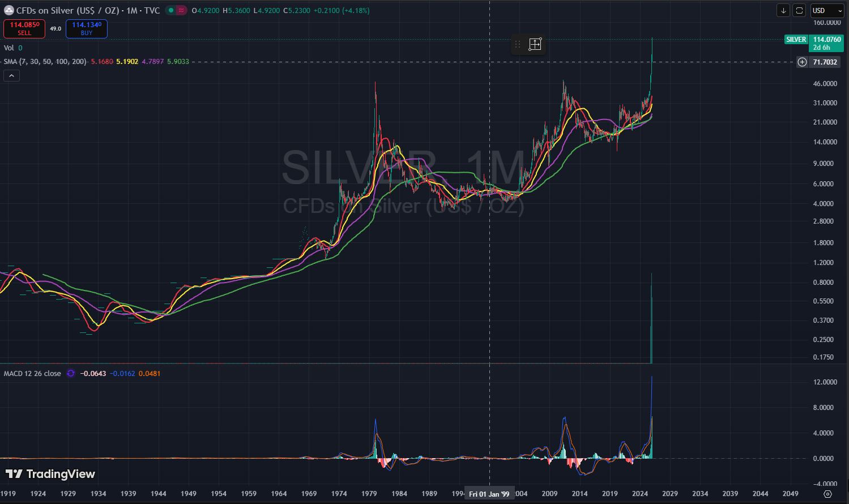
Task: Click the rounded-frame fullscreen icon
Action: point(799,10)
